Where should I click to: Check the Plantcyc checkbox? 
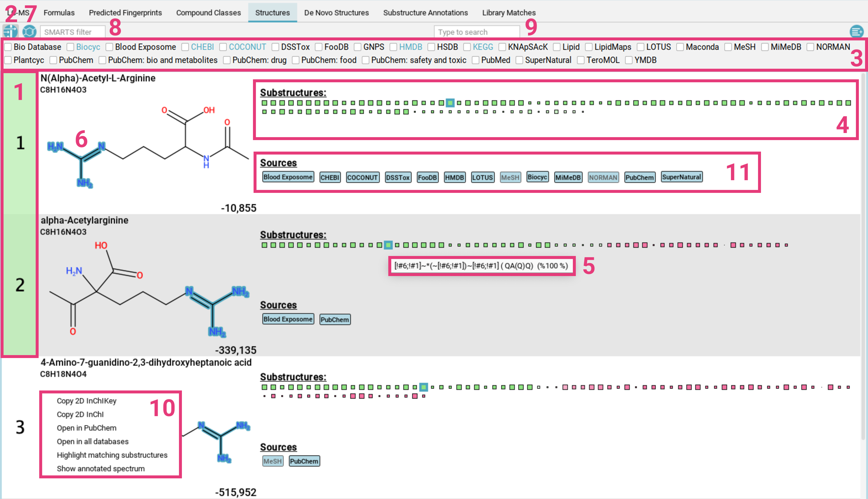click(8, 60)
